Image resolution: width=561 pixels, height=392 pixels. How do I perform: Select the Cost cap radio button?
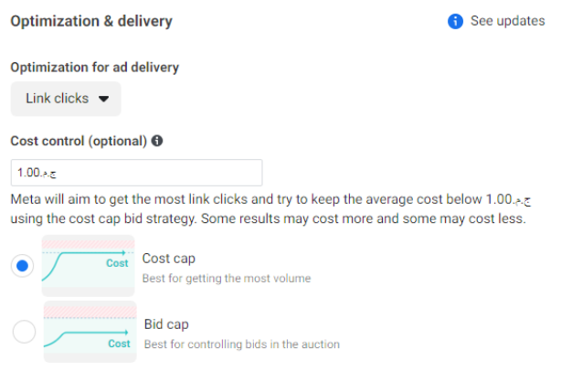coord(24,266)
